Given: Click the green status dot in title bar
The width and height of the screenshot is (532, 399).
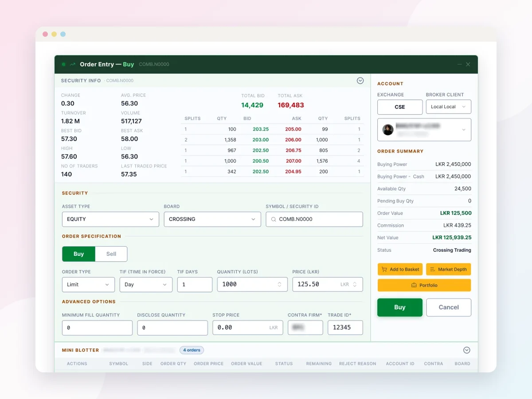Looking at the screenshot, I should (x=63, y=64).
